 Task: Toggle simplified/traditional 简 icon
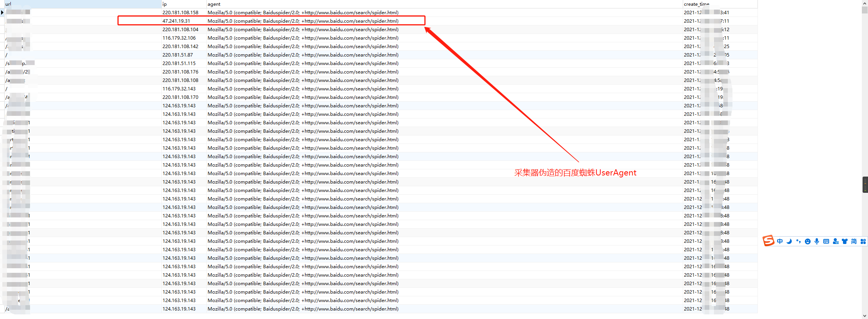(x=854, y=241)
